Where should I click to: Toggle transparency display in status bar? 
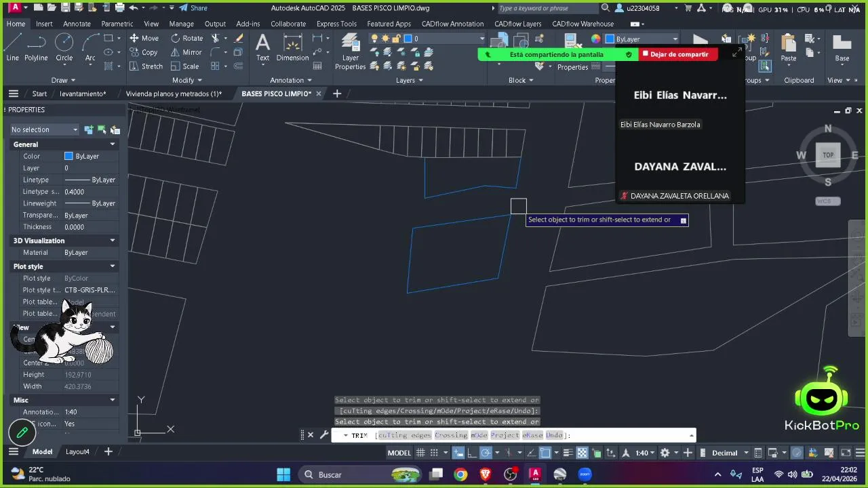582,453
